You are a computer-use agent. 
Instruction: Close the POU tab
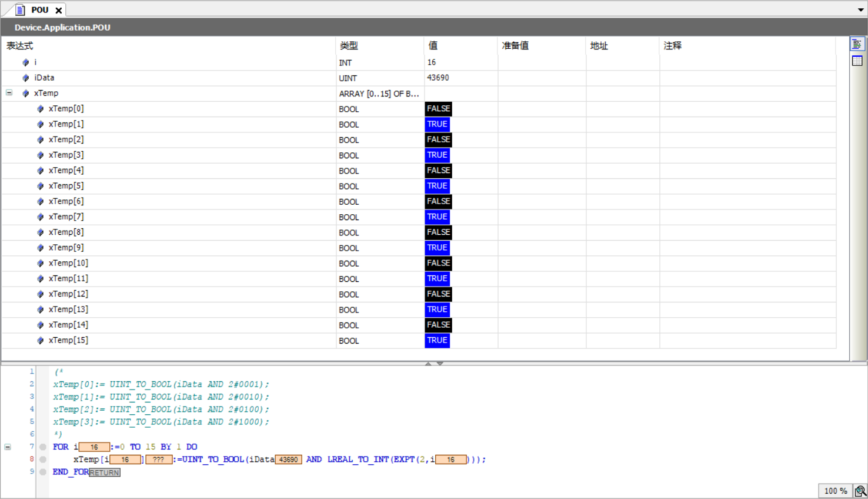(59, 10)
